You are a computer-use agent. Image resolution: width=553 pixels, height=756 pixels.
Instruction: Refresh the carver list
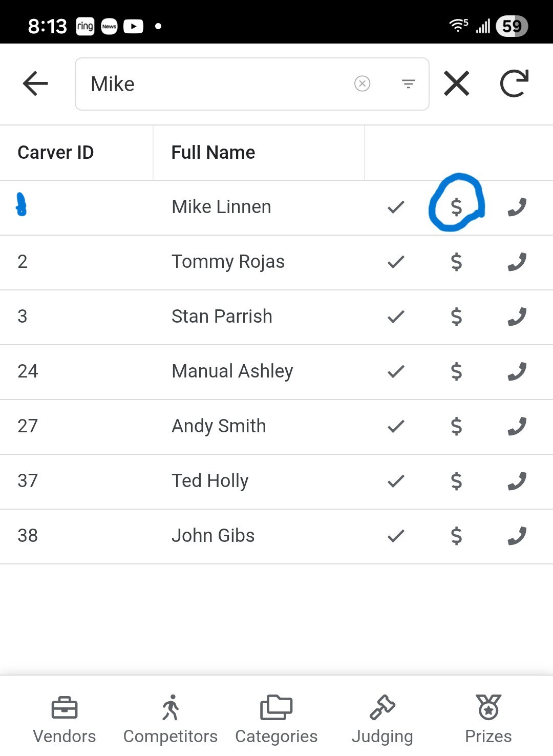(x=514, y=83)
